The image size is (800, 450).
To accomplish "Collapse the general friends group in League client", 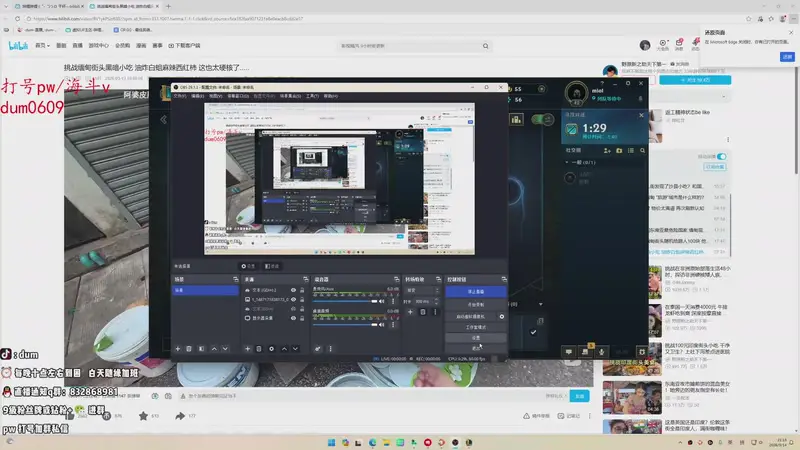I will [567, 161].
